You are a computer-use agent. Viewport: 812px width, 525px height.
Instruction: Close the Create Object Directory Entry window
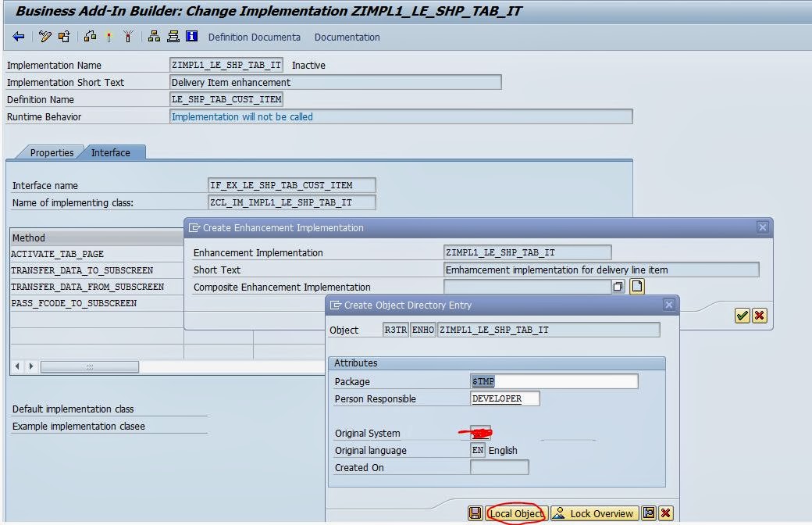tap(668, 305)
